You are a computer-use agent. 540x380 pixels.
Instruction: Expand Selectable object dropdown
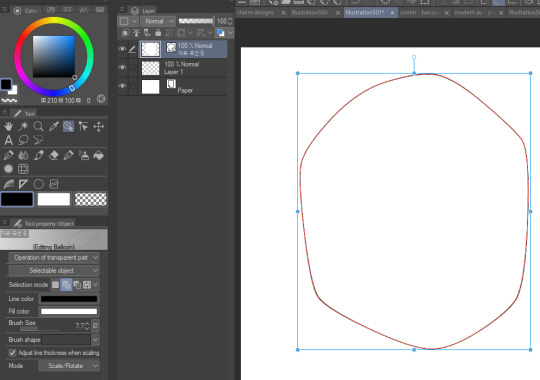(x=54, y=270)
